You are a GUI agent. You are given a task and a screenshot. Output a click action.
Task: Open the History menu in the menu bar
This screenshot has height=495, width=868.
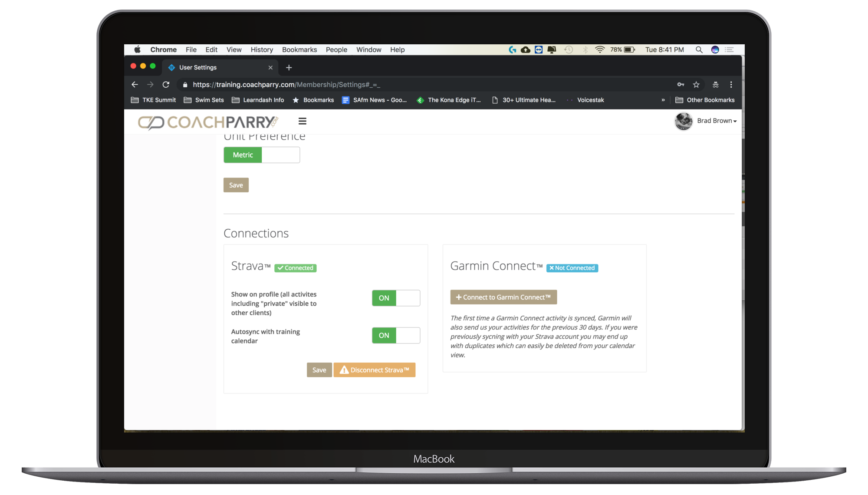pyautogui.click(x=262, y=50)
